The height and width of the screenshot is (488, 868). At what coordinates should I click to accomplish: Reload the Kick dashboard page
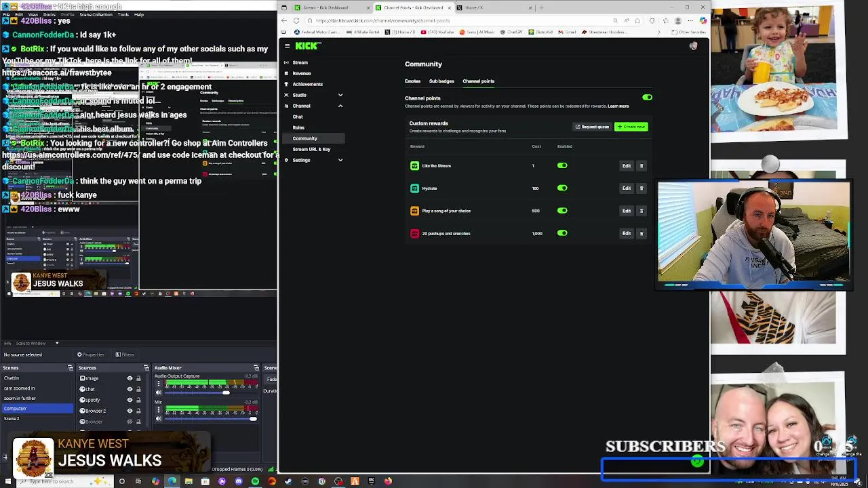click(296, 20)
